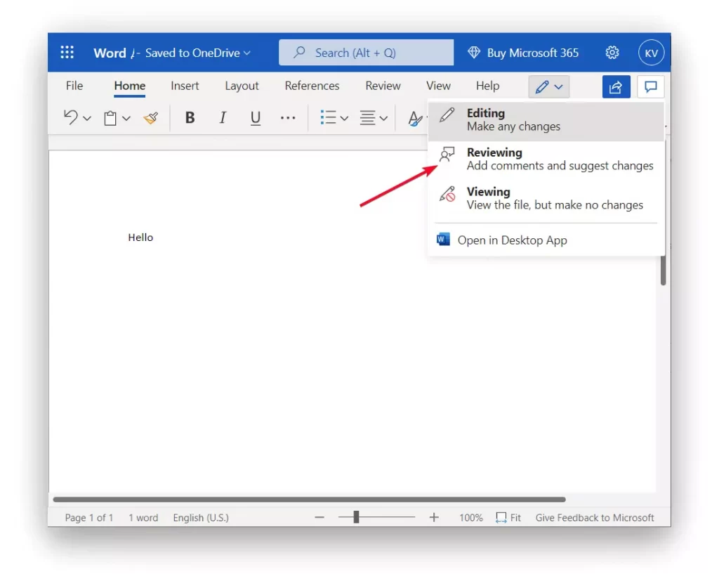Image resolution: width=719 pixels, height=588 pixels.
Task: Click the horizontal scrollbar at bottom
Action: pyautogui.click(x=310, y=499)
